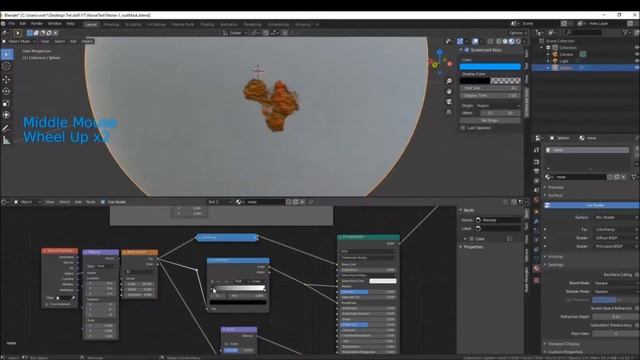Image resolution: width=640 pixels, height=360 pixels.
Task: Switch to the Shading workspace tab
Action: [207, 24]
